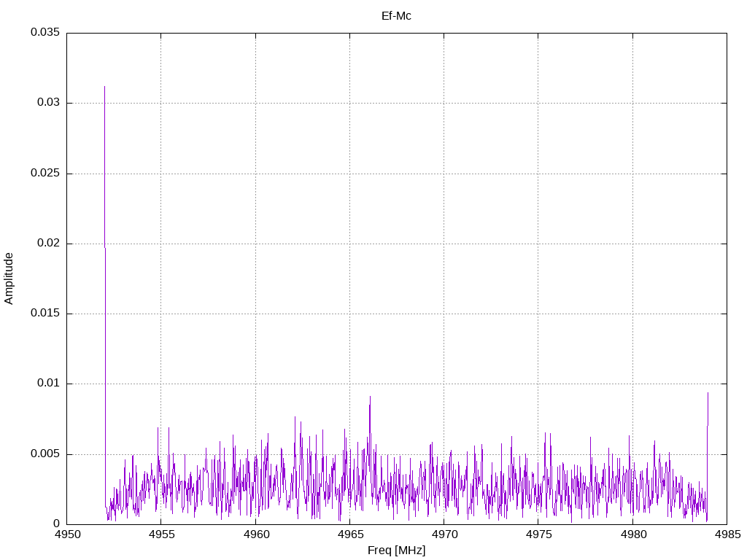The width and height of the screenshot is (747, 560).
Task: Click the 4965 x-axis tick label
Action: coord(349,534)
